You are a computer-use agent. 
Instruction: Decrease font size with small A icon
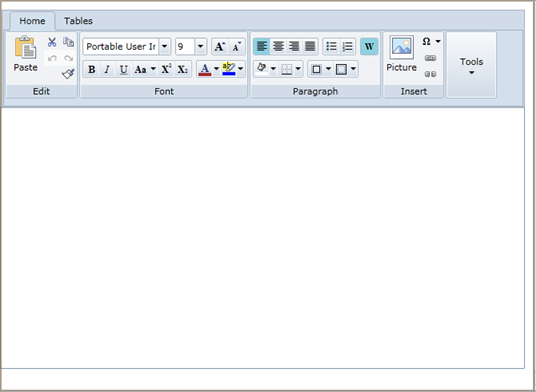click(x=237, y=46)
